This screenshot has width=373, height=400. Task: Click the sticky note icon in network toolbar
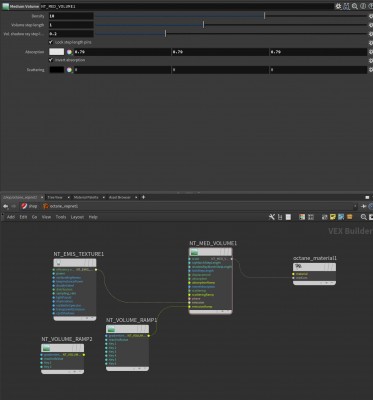pyautogui.click(x=332, y=217)
